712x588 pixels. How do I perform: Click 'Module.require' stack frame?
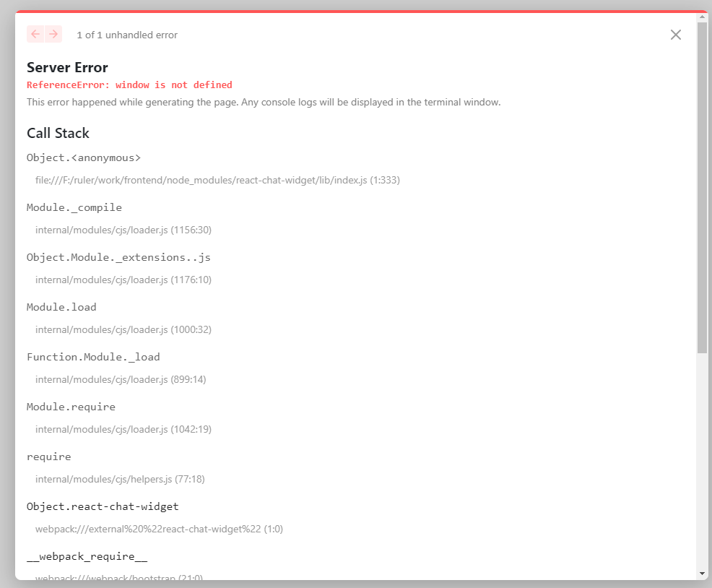tap(71, 407)
